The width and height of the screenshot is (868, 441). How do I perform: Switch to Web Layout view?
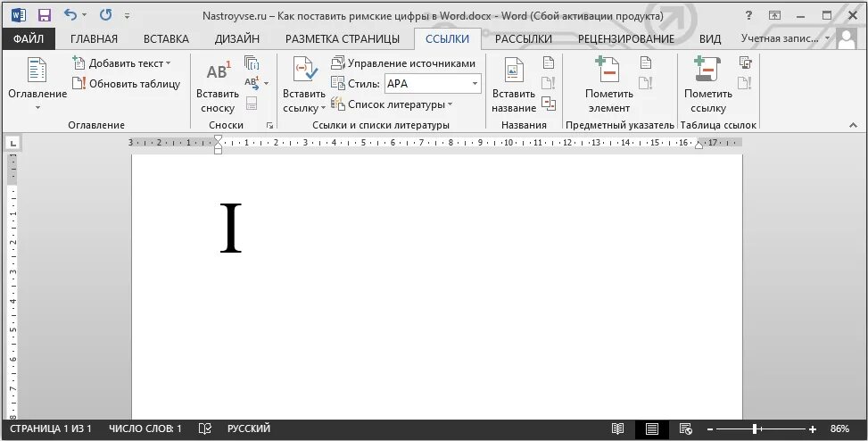point(686,429)
